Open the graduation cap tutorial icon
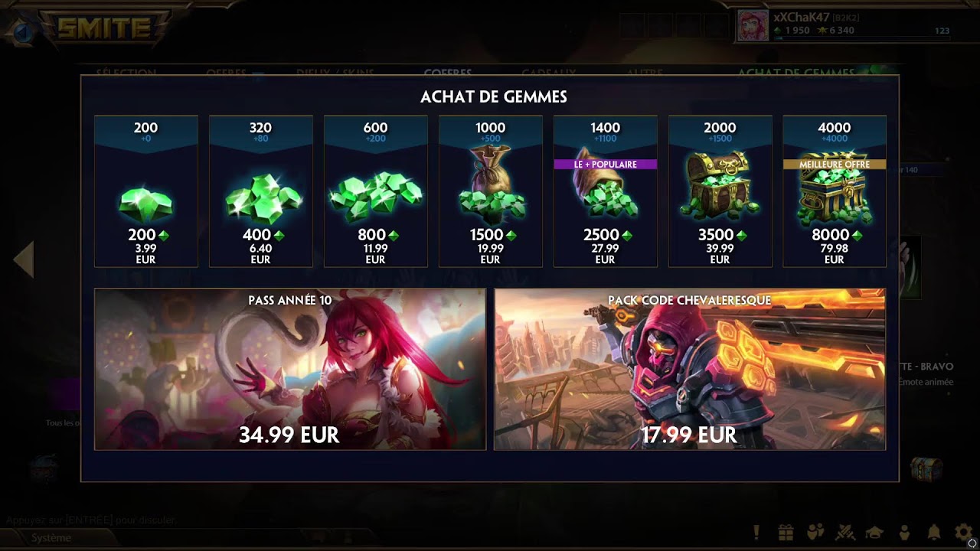The width and height of the screenshot is (980, 551). tap(874, 532)
